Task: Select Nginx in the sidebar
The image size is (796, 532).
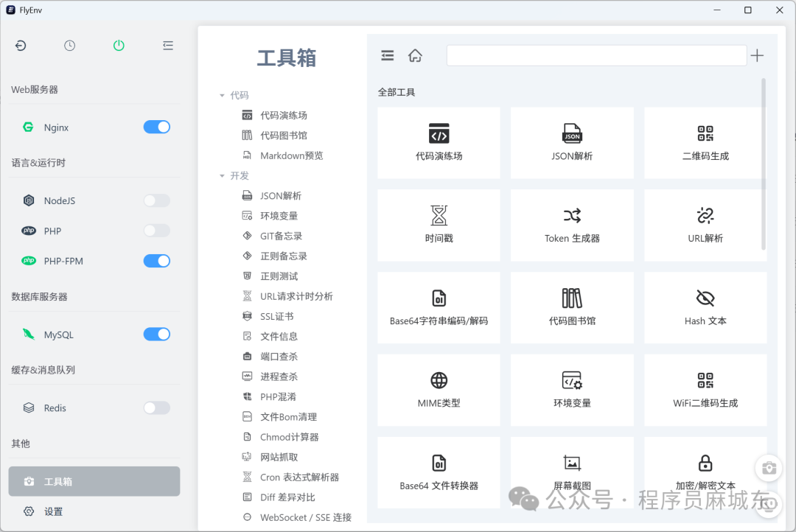Action: tap(56, 127)
